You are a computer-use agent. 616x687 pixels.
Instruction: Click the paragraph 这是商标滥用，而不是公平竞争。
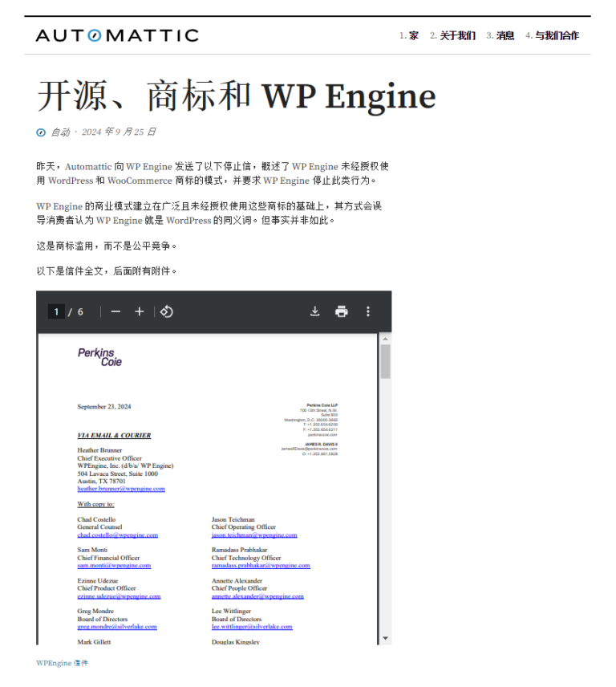coord(107,246)
